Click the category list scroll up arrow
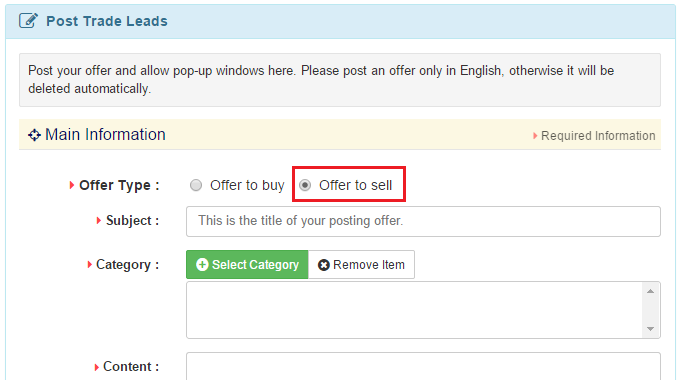 (x=651, y=291)
